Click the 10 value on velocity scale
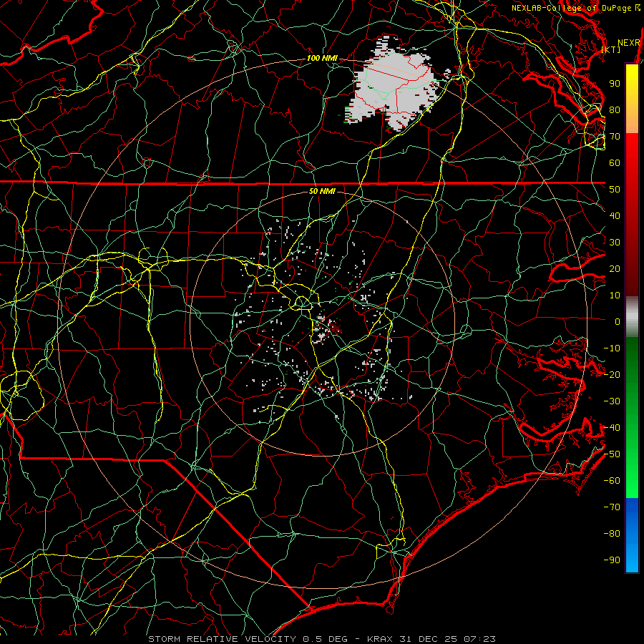The height and width of the screenshot is (644, 644). [x=615, y=296]
